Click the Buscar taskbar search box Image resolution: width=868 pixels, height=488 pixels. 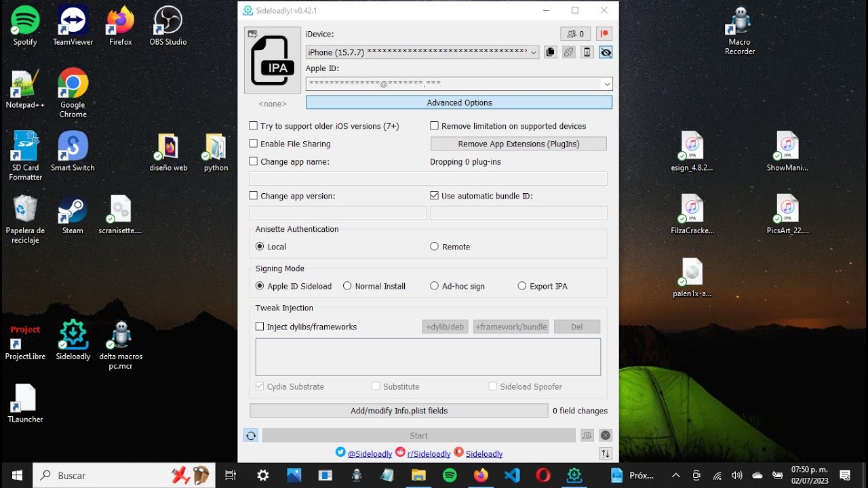124,475
